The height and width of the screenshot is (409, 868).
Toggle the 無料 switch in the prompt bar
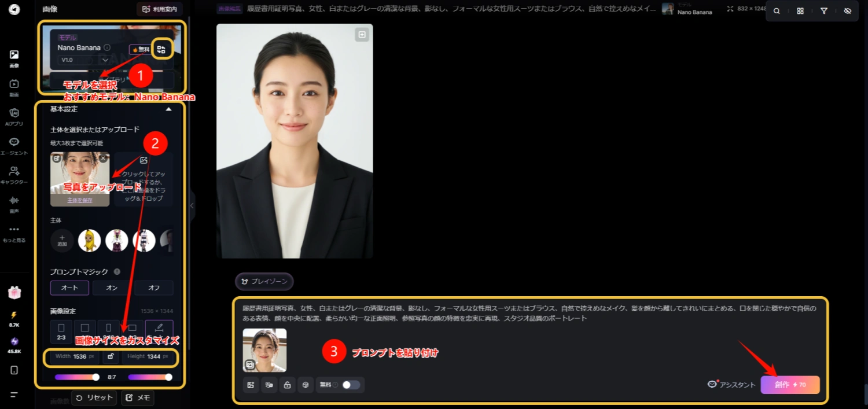[x=350, y=385]
